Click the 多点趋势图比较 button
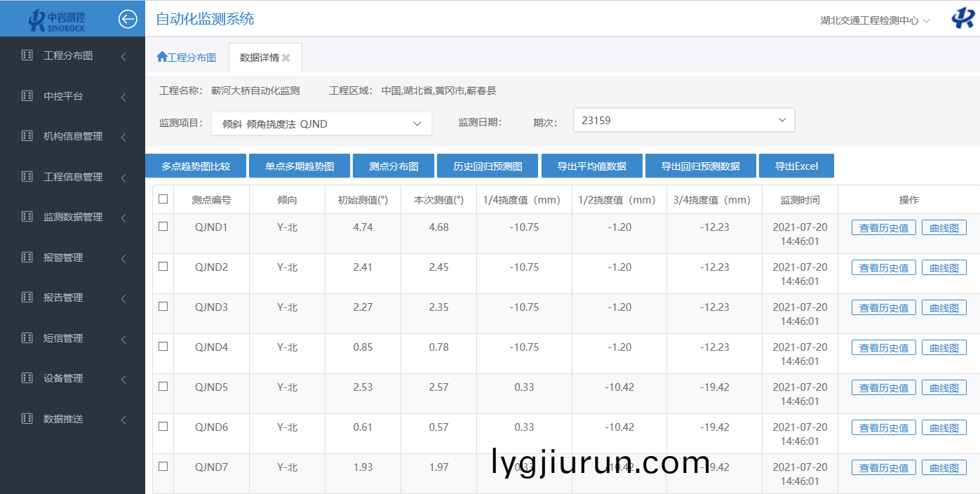This screenshot has width=980, height=494. click(x=196, y=166)
